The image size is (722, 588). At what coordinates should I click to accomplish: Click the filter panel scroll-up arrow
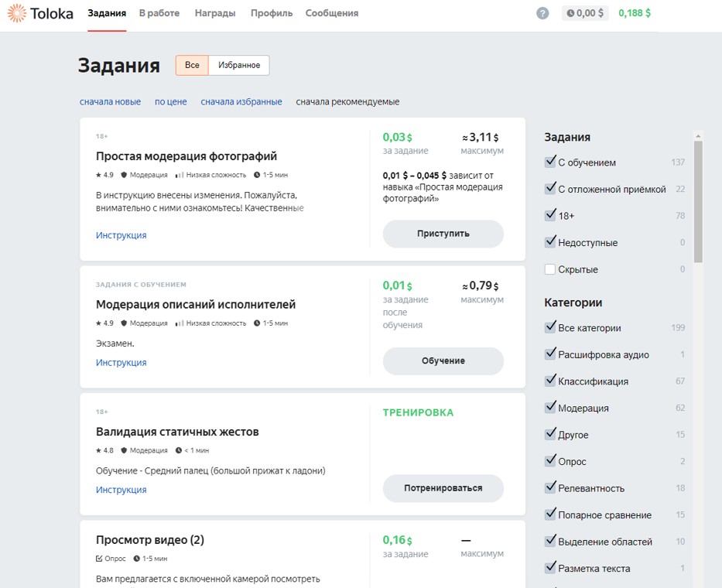coord(698,136)
